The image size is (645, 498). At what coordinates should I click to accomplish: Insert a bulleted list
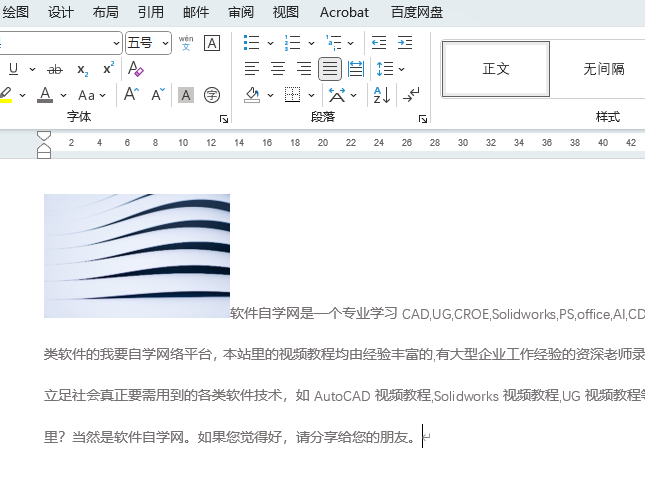[251, 43]
